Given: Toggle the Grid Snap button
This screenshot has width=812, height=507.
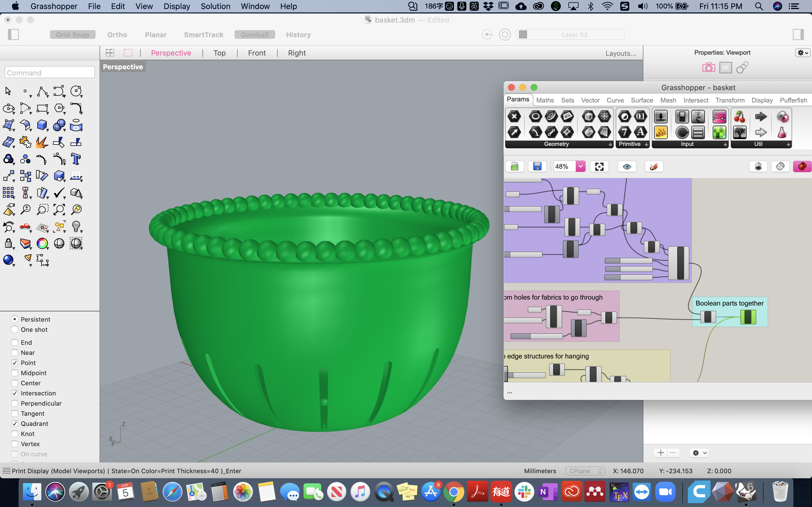Looking at the screenshot, I should click(72, 35).
